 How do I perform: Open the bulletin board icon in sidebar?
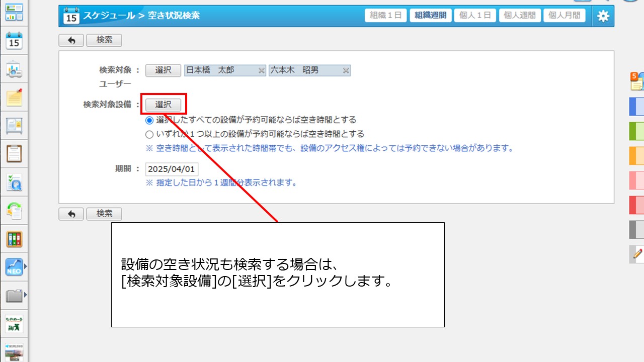pos(14,126)
